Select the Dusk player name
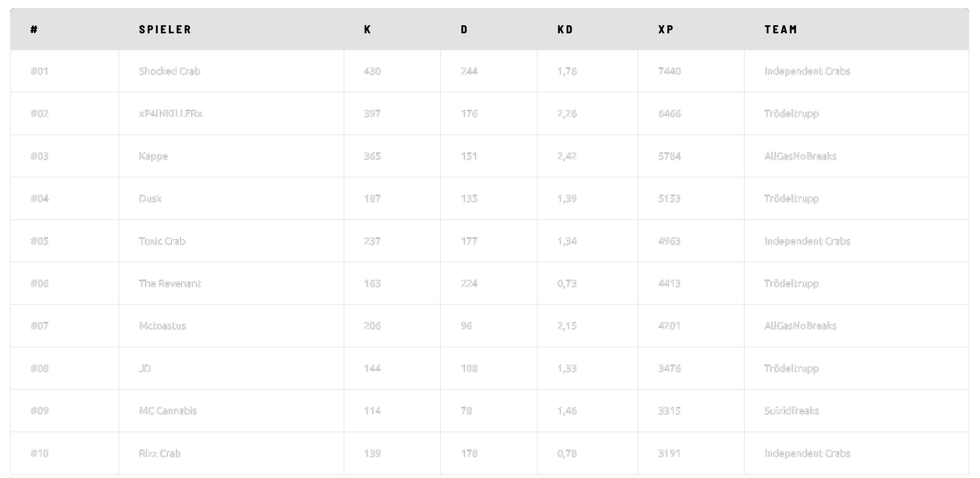Image resolution: width=980 pixels, height=478 pixels. click(x=150, y=199)
